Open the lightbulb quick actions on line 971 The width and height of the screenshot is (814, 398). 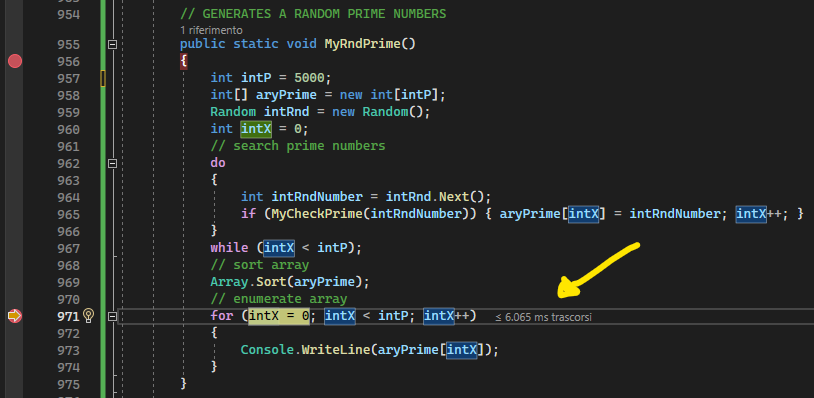[x=89, y=315]
